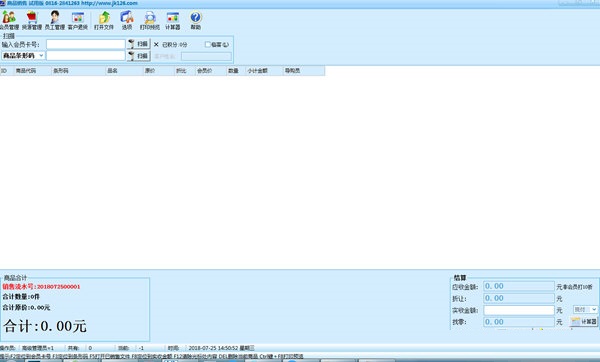Click the 计算器 button in settlement panel
This screenshot has height=362, width=600.
[x=584, y=321]
